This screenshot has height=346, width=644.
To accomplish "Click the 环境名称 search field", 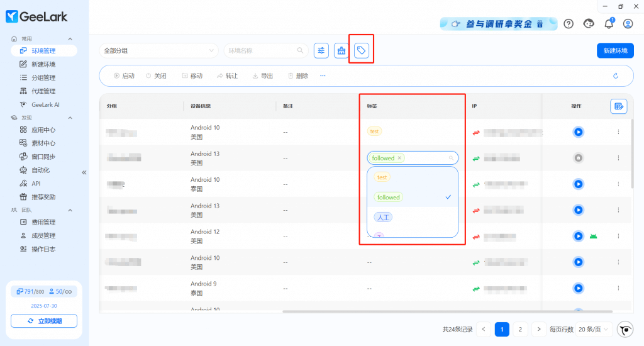I will point(261,50).
